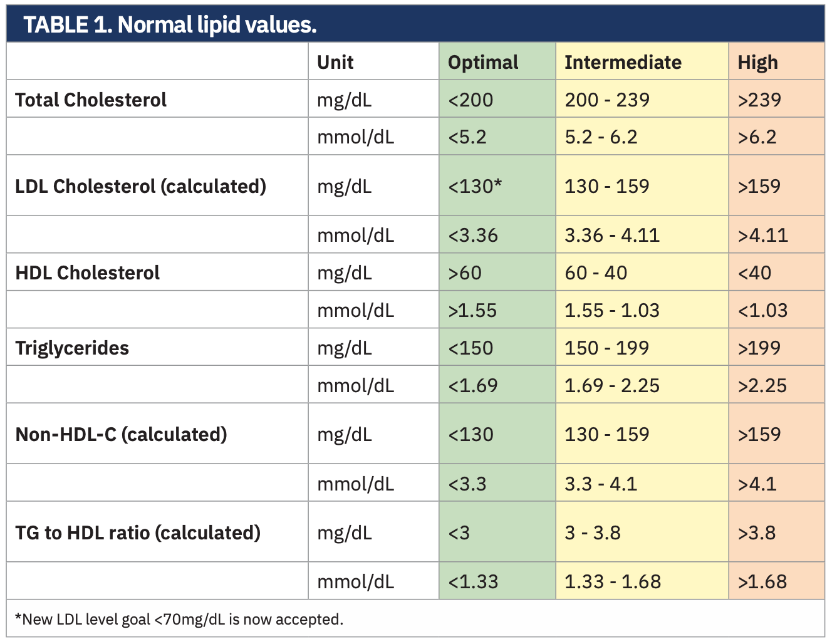Click the orange "High" column header
This screenshot has width=832, height=644.
pyautogui.click(x=757, y=62)
